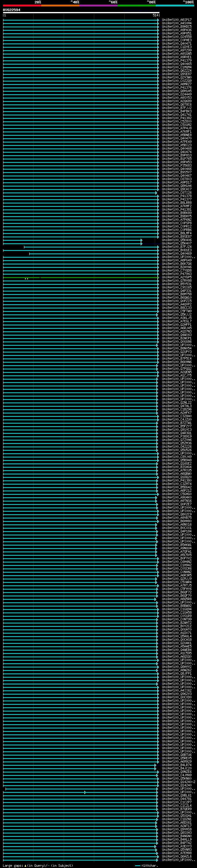Click the yellow query-gap triangle in legend
The image size is (197, 868).
25,866
